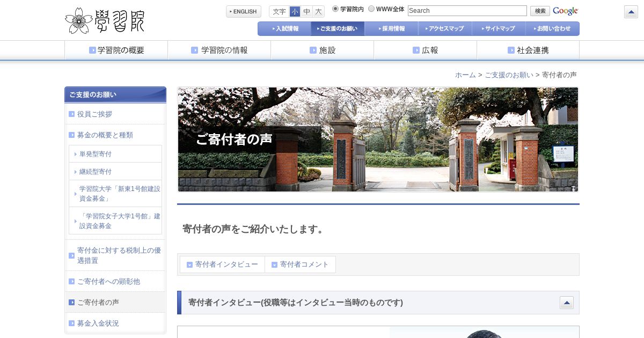
Task: Click the Google logo beside search
Action: tap(565, 11)
